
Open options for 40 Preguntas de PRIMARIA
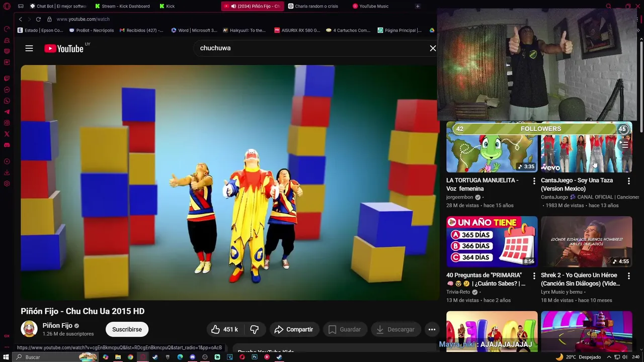pyautogui.click(x=534, y=276)
